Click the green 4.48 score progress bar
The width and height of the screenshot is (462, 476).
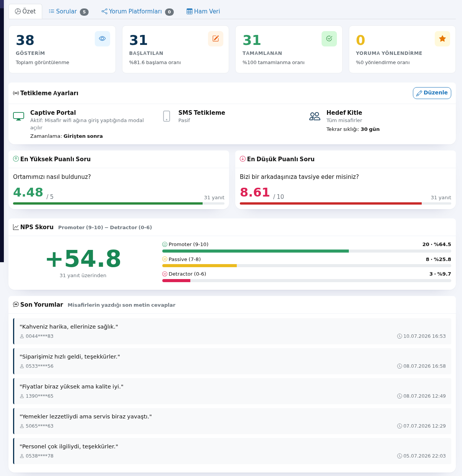coord(119,203)
